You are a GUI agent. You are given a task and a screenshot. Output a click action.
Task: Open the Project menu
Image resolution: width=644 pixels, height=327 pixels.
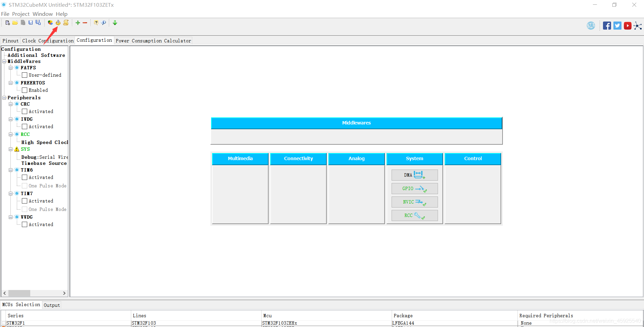click(x=21, y=14)
